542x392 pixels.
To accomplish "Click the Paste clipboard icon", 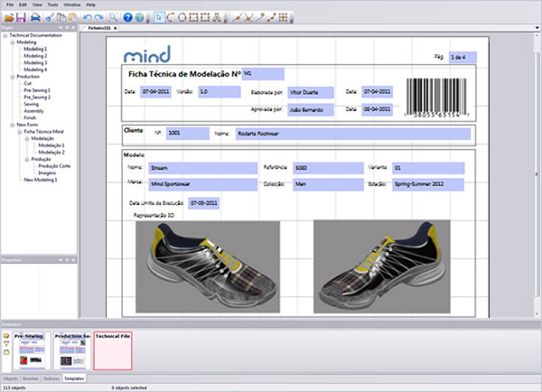I will (72, 17).
